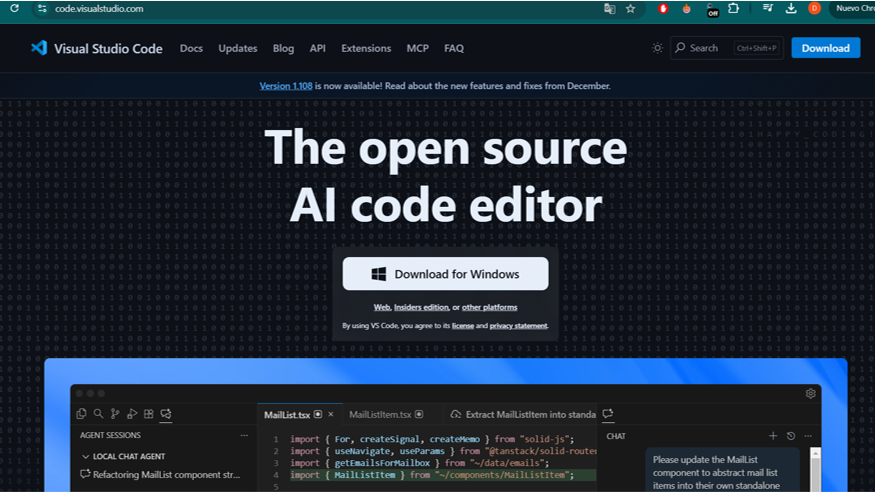Open the FAQ nav link
Viewport: 875px width, 492px height.
[x=454, y=49]
